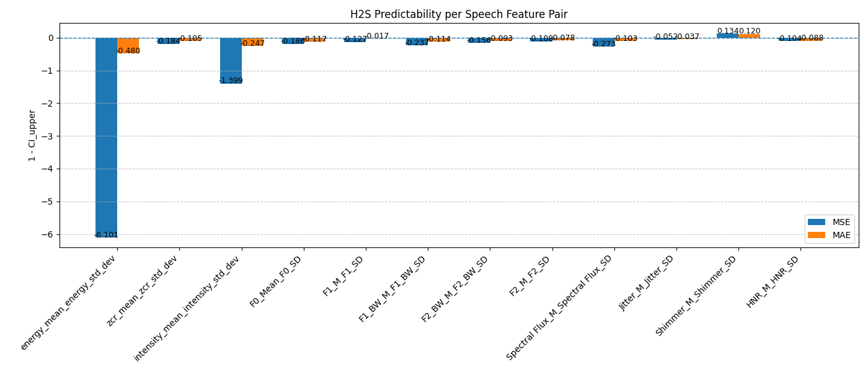Click the -6.101 value label
The image size is (868, 372).
(106, 236)
